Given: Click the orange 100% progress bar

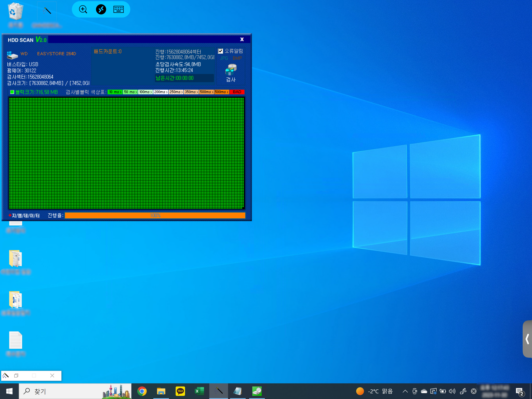Looking at the screenshot, I should [x=155, y=215].
